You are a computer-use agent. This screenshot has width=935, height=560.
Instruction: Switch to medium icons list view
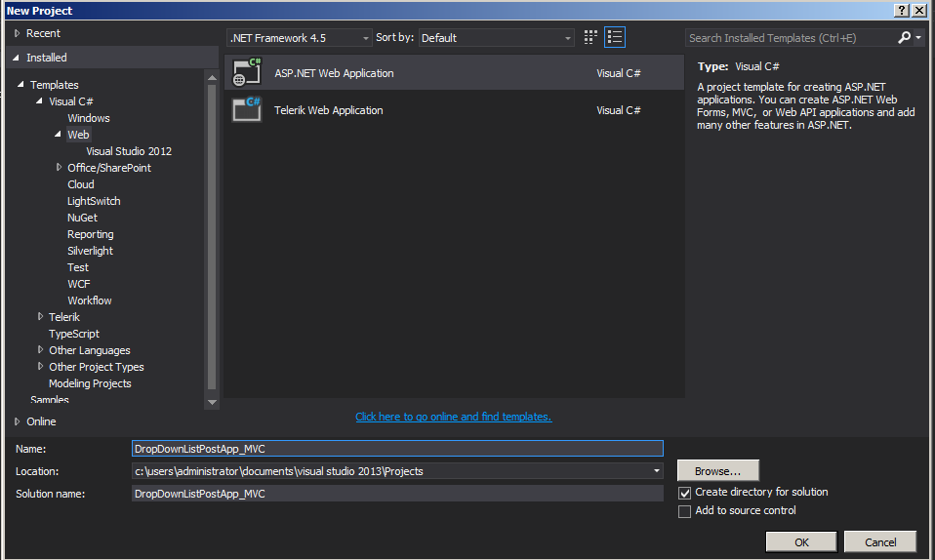(615, 38)
